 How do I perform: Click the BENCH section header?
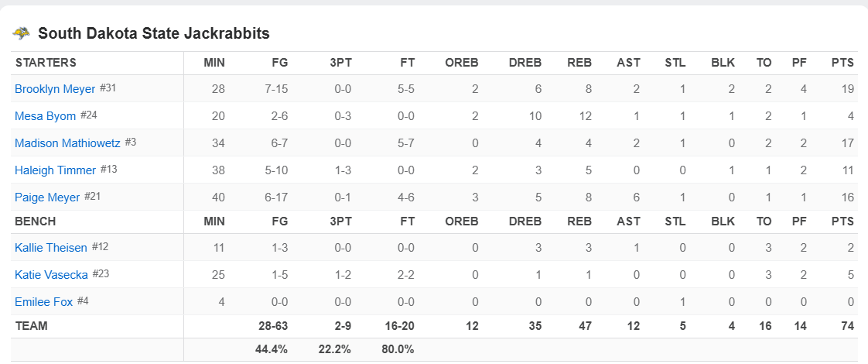click(36, 221)
